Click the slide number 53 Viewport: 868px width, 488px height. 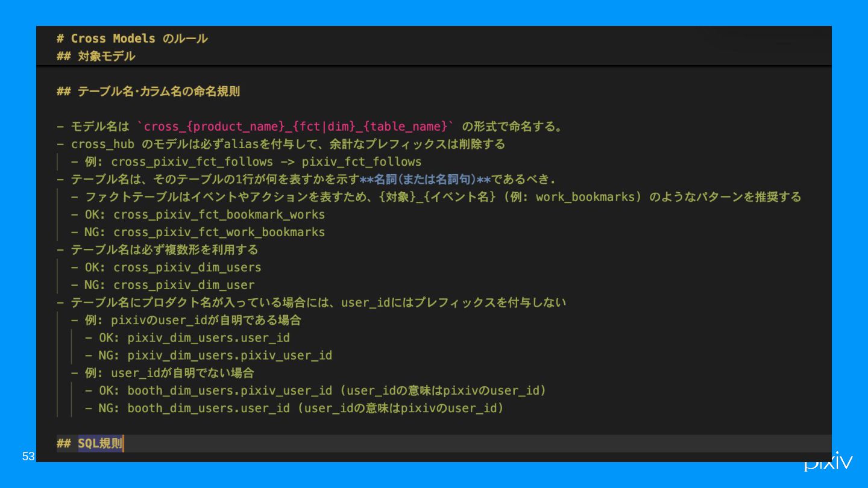pos(28,456)
